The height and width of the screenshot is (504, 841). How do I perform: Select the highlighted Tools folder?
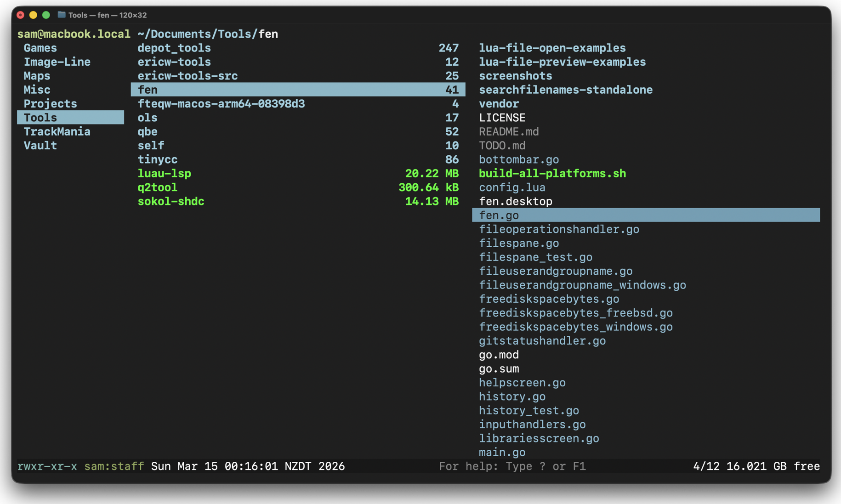coord(71,118)
